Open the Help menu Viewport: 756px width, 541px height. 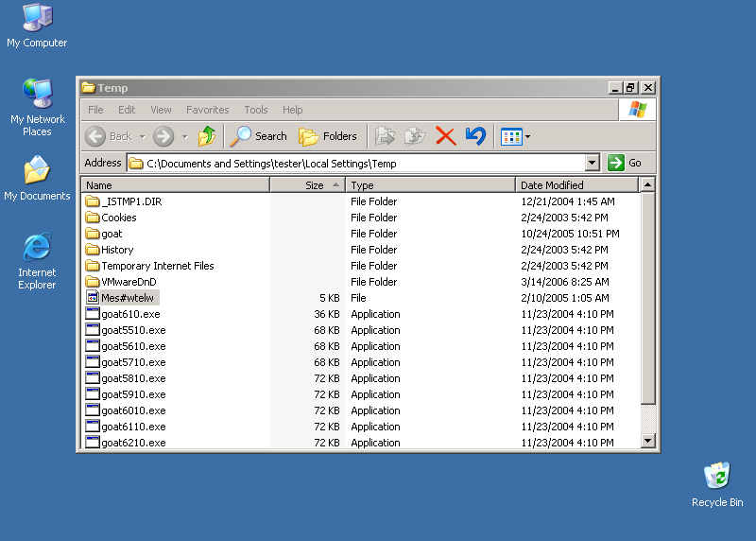click(x=292, y=110)
